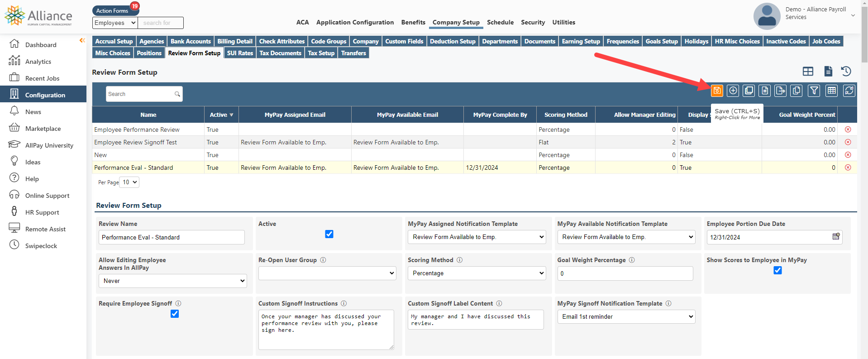Screen dimensions: 868x359
Task: Collapse the left sidebar with the orange chevrons
Action: tap(82, 40)
